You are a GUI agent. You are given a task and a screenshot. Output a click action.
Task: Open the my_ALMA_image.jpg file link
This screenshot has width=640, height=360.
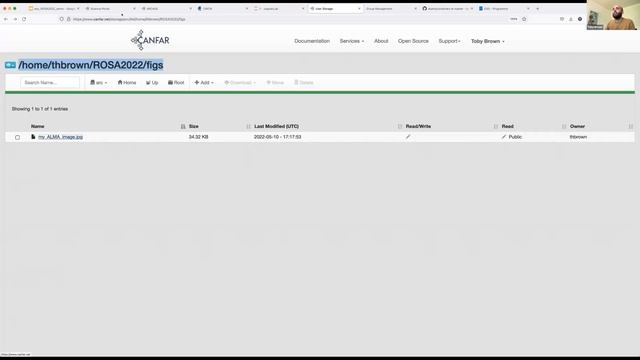coord(60,137)
